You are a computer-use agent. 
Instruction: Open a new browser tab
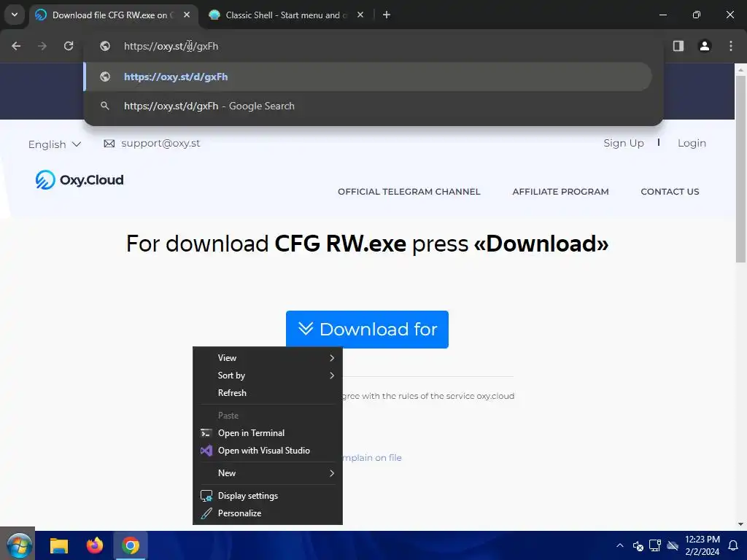(x=387, y=15)
